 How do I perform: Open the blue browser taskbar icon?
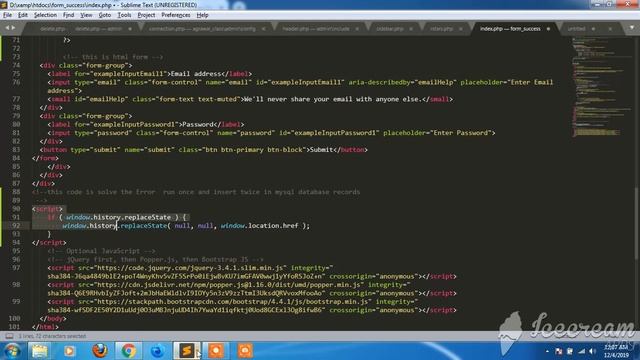pos(158,351)
